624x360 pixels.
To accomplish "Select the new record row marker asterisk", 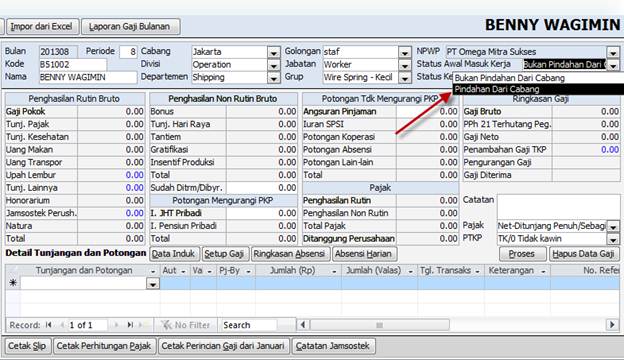I will pyautogui.click(x=13, y=283).
